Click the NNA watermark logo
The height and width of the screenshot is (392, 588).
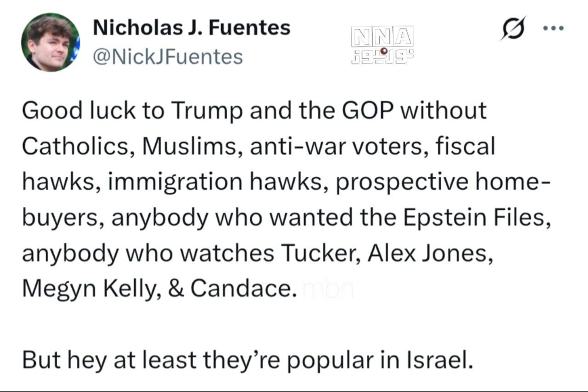(382, 37)
